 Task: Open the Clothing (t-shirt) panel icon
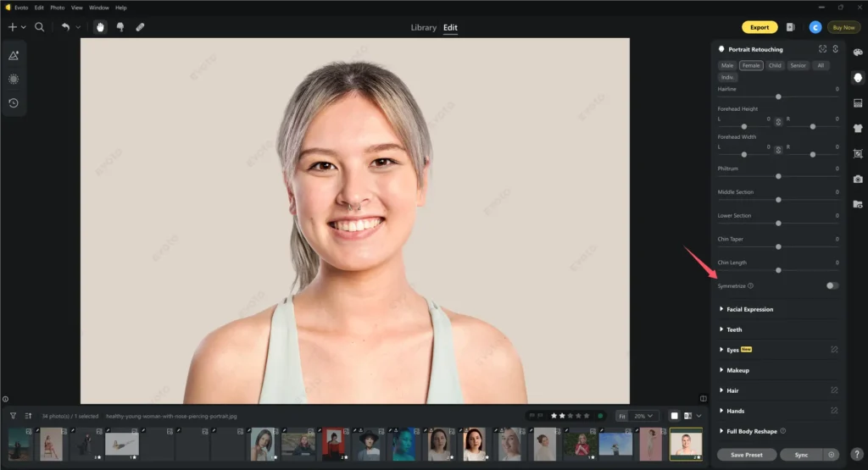tap(858, 129)
